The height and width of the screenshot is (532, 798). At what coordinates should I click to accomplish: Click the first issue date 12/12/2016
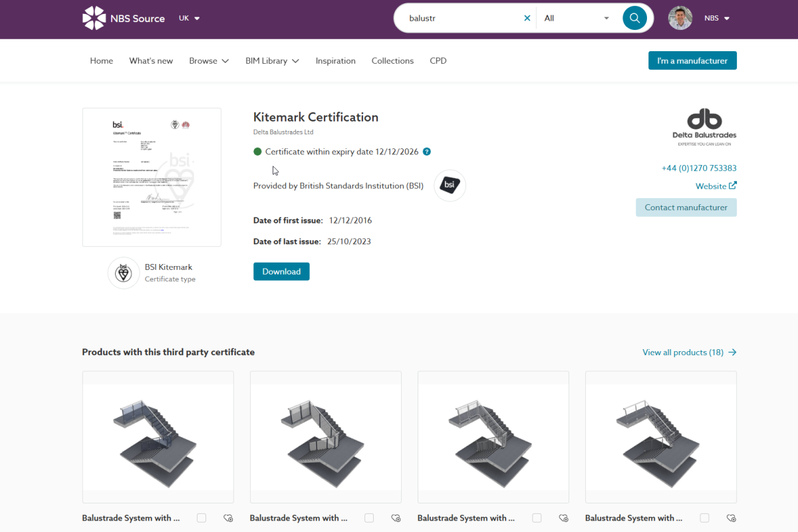(350, 220)
